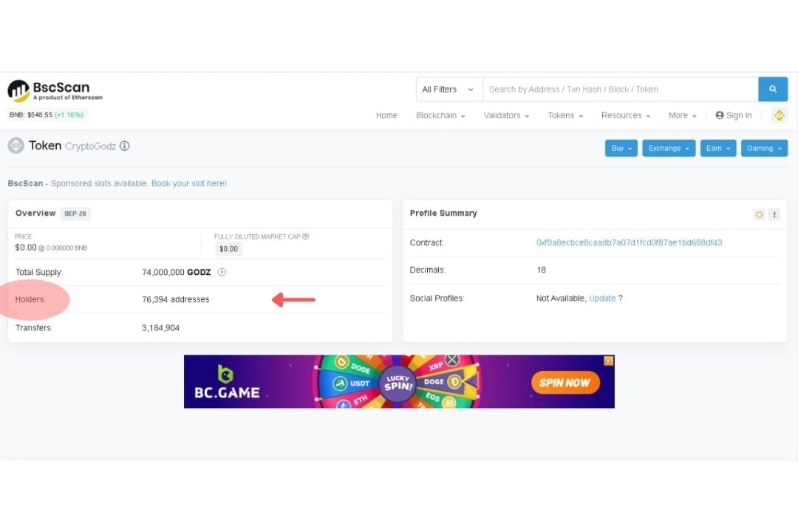The width and height of the screenshot is (798, 532).
Task: Click the Decimals value 18
Action: 541,270
